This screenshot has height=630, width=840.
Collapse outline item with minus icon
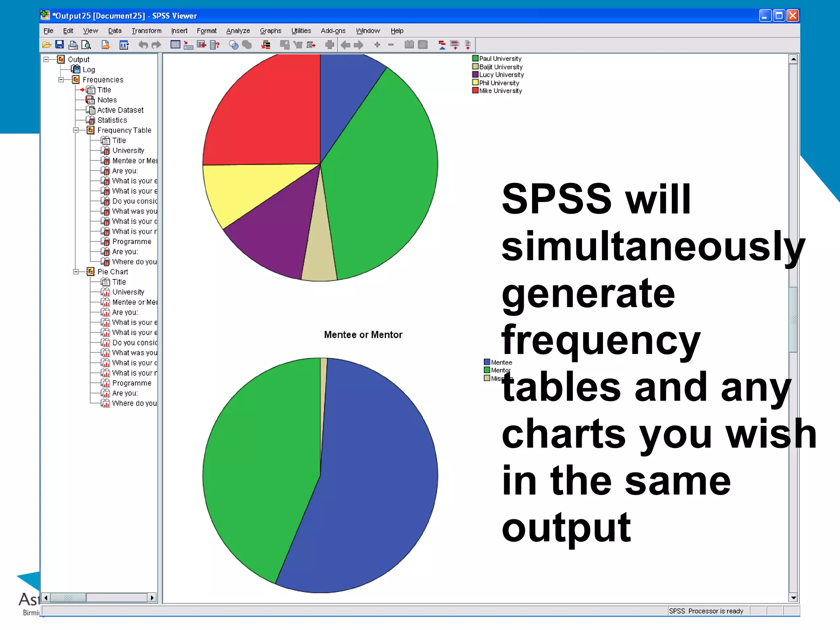point(391,45)
